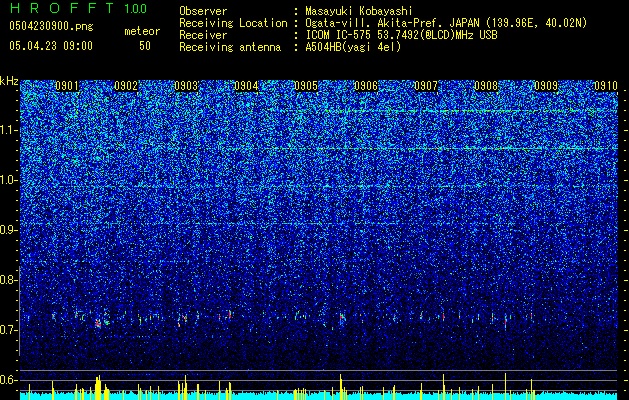Click the Receiving Location label
The height and width of the screenshot is (400, 629).
[233, 23]
